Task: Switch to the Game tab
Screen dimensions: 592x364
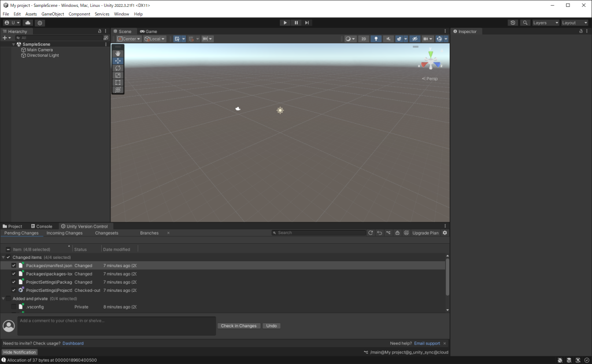Action: coord(149,31)
